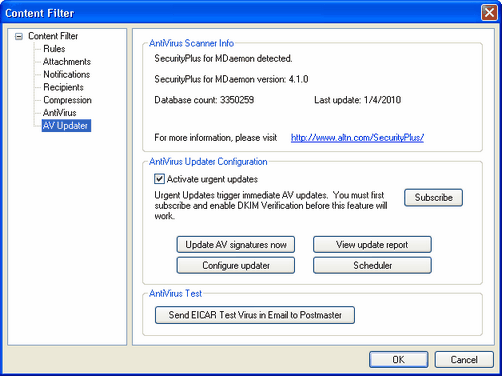The width and height of the screenshot is (502, 376).
Task: Open the Rules tree item
Action: (54, 49)
